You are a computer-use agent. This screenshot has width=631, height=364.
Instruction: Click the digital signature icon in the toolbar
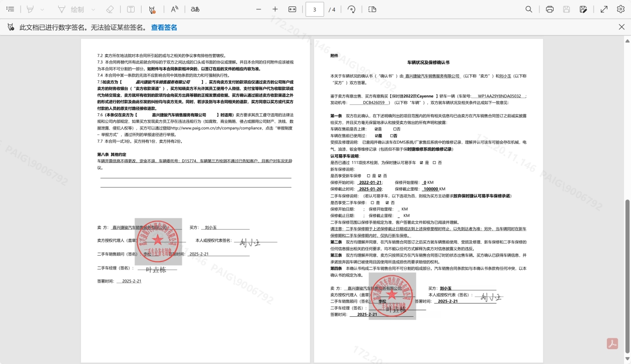coord(152,9)
